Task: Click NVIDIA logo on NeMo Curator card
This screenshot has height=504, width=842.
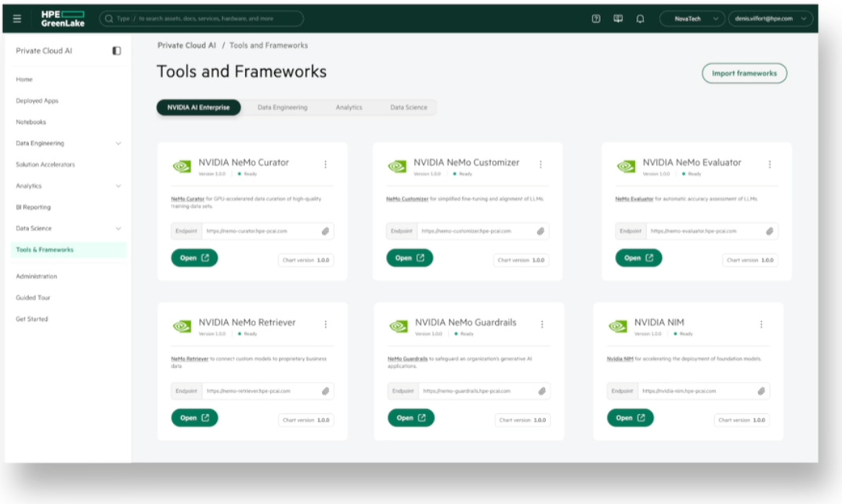Action: pos(182,167)
